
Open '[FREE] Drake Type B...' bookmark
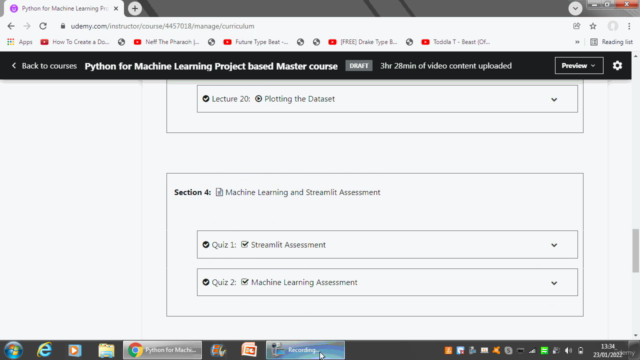(x=363, y=42)
